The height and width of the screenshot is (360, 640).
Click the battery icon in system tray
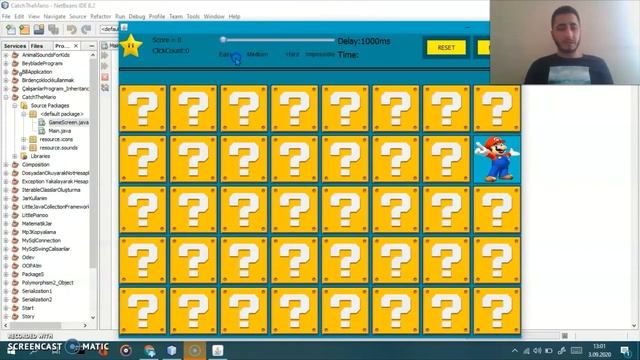pos(549,351)
